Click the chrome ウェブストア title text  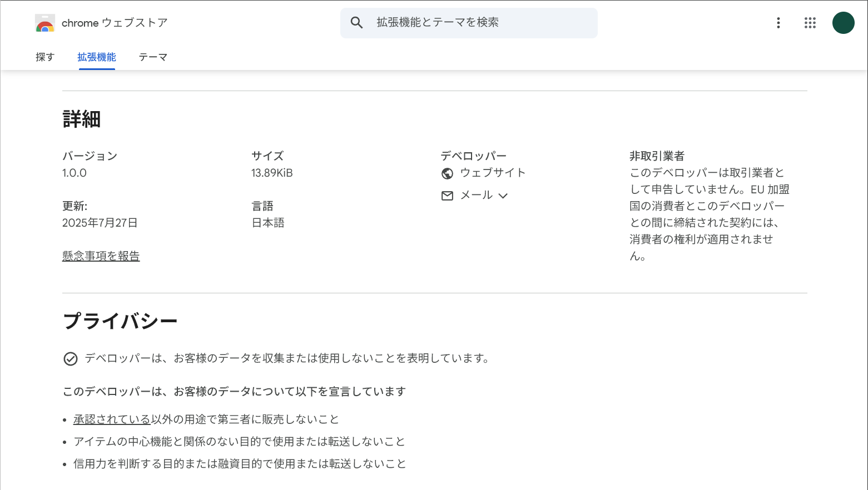point(115,23)
